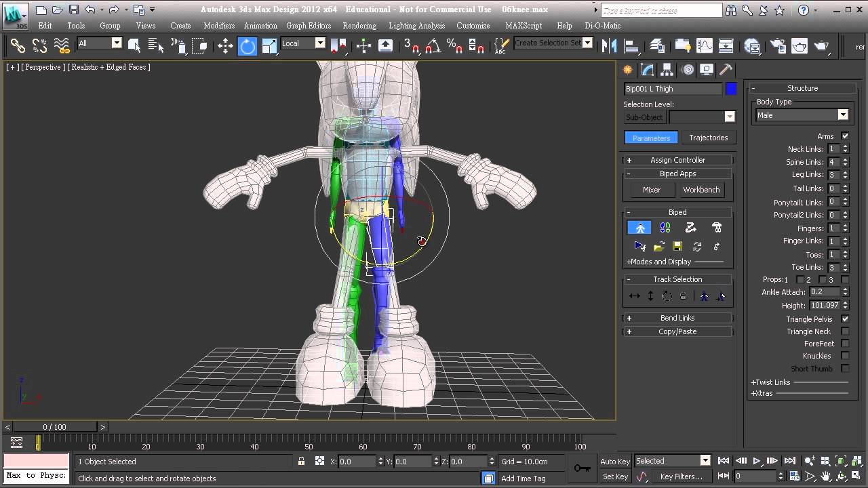Open Biped Apps Mixer button
The height and width of the screenshot is (488, 868).
pyautogui.click(x=651, y=190)
